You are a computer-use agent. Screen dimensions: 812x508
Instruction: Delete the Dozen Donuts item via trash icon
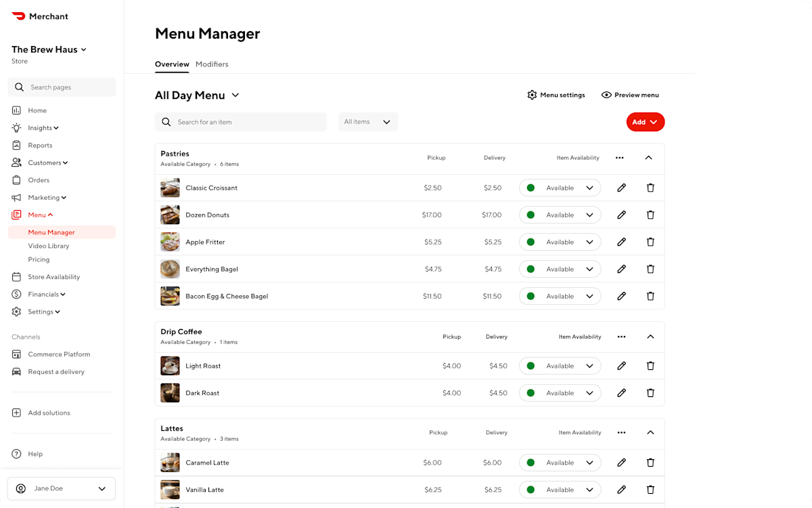650,215
